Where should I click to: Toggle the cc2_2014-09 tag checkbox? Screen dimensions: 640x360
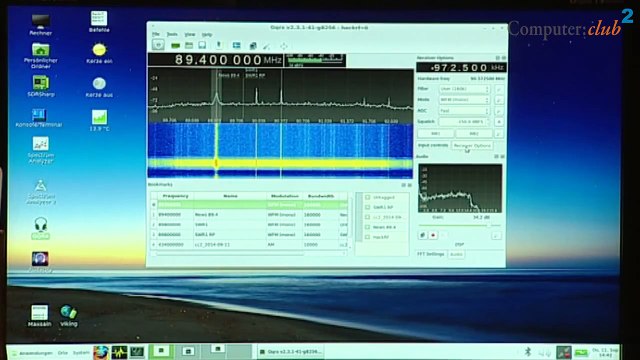click(367, 217)
